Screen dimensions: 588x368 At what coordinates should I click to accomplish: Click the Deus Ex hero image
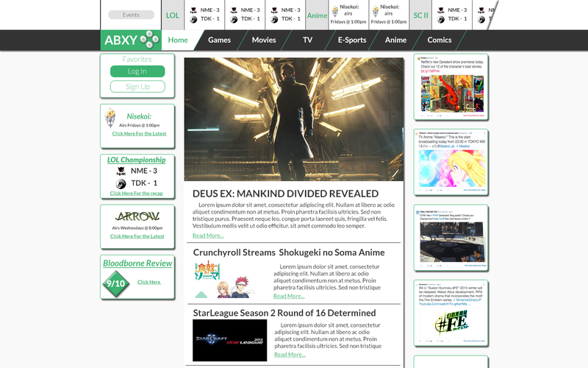pyautogui.click(x=294, y=119)
